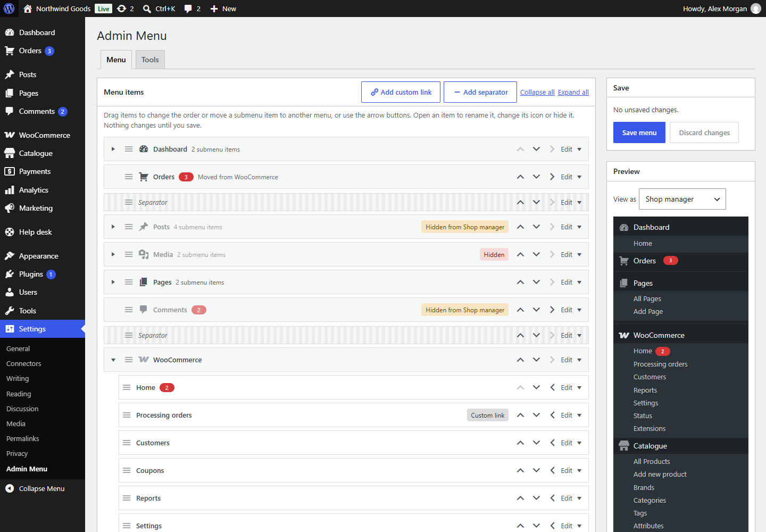Open Help desk in the admin sidebar
766x532 pixels.
(x=43, y=232)
